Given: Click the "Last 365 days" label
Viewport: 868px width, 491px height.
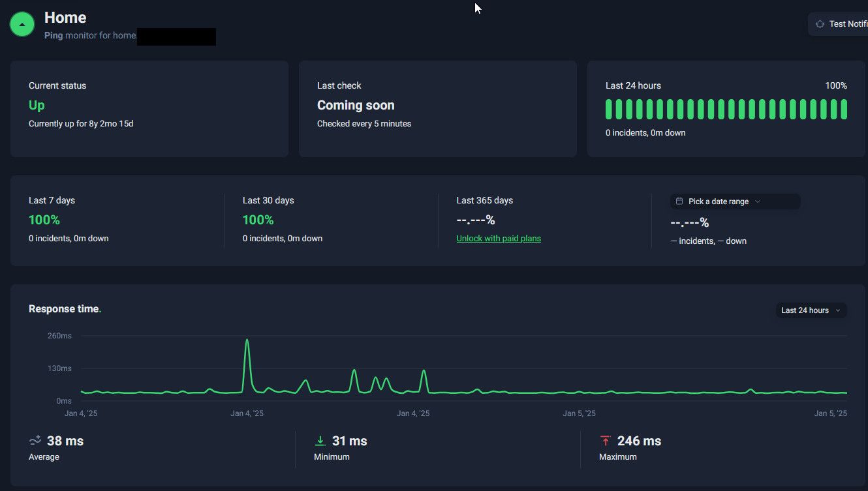Looking at the screenshot, I should 485,200.
